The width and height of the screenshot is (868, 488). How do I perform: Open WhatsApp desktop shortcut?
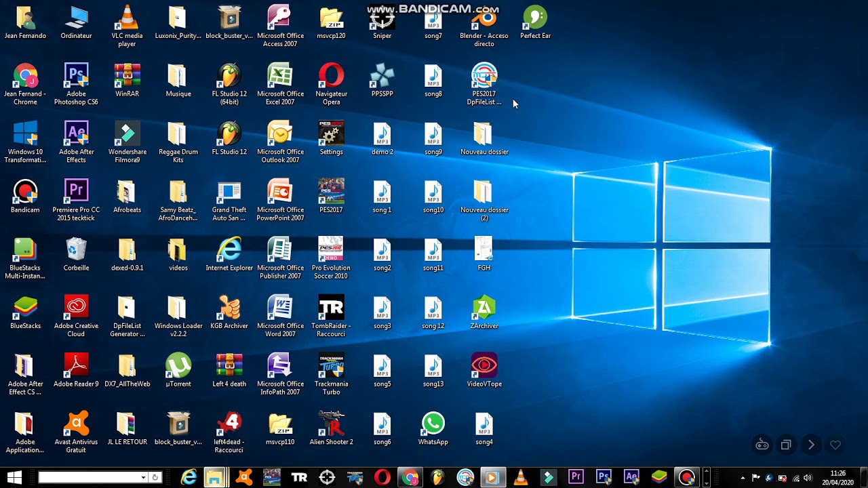coord(433,428)
